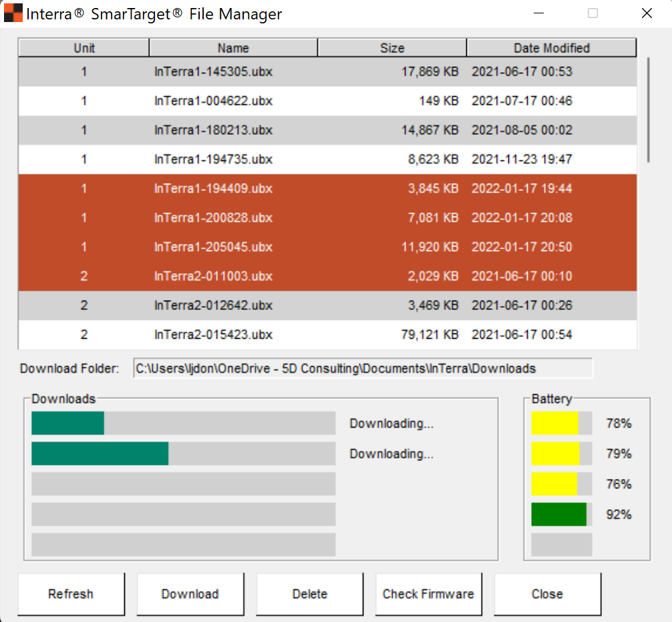Viewport: 672px width, 622px height.
Task: Sort by Date Modified column
Action: (x=550, y=47)
